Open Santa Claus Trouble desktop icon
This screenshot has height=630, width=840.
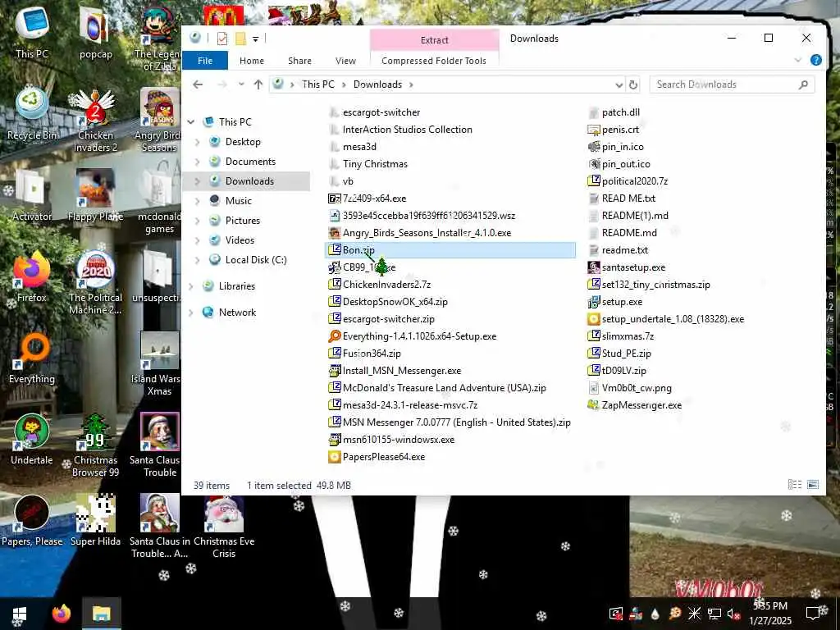(159, 445)
